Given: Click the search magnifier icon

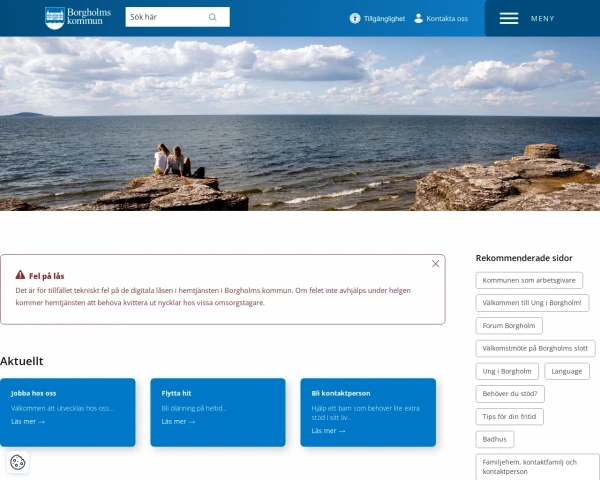Looking at the screenshot, I should 213,17.
